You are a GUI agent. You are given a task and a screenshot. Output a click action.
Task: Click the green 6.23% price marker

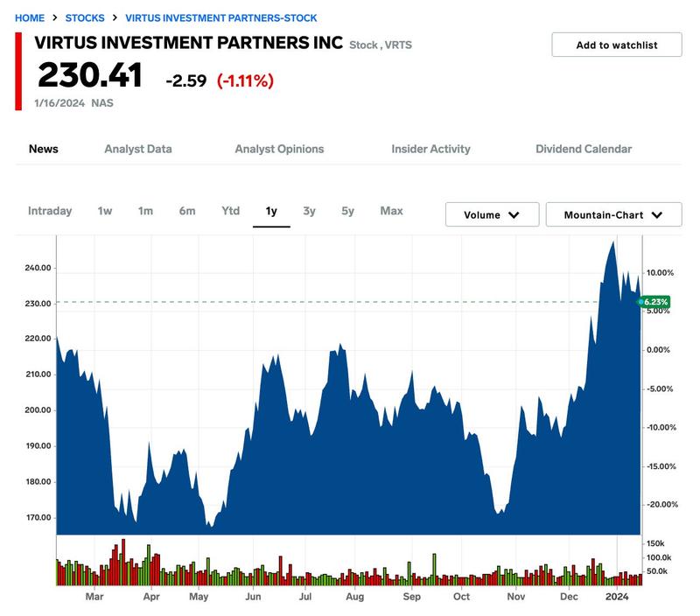tap(654, 302)
